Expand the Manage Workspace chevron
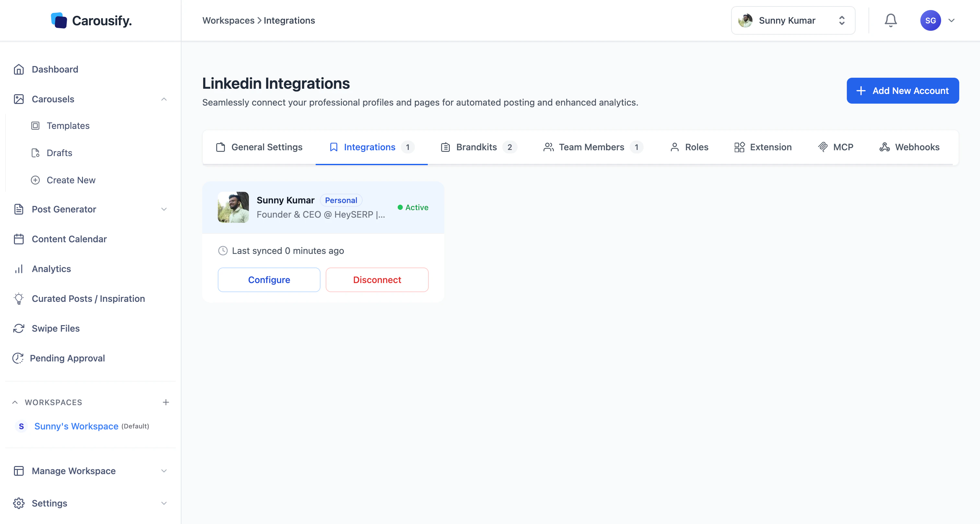Viewport: 980px width, 524px height. [x=164, y=471]
